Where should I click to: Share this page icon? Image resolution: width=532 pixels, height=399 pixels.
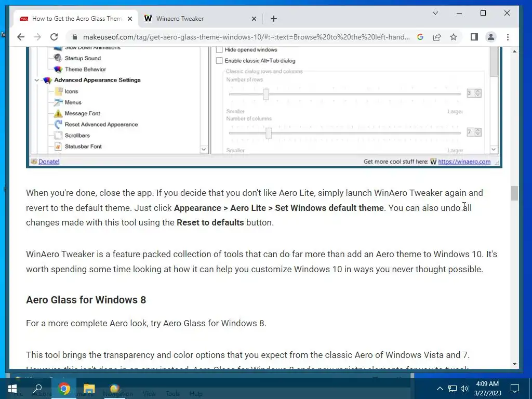click(x=437, y=37)
